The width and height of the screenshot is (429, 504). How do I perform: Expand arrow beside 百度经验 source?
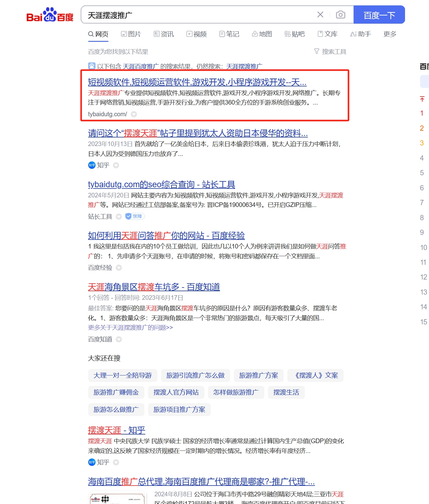119,268
